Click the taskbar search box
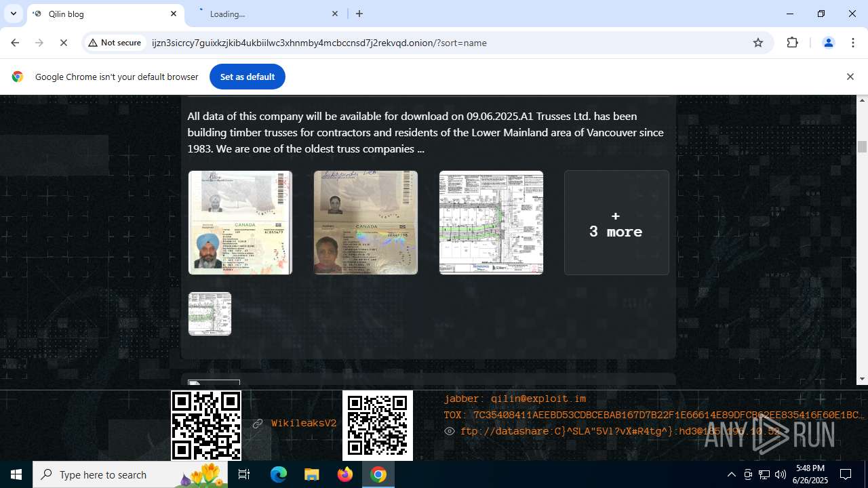 click(130, 474)
